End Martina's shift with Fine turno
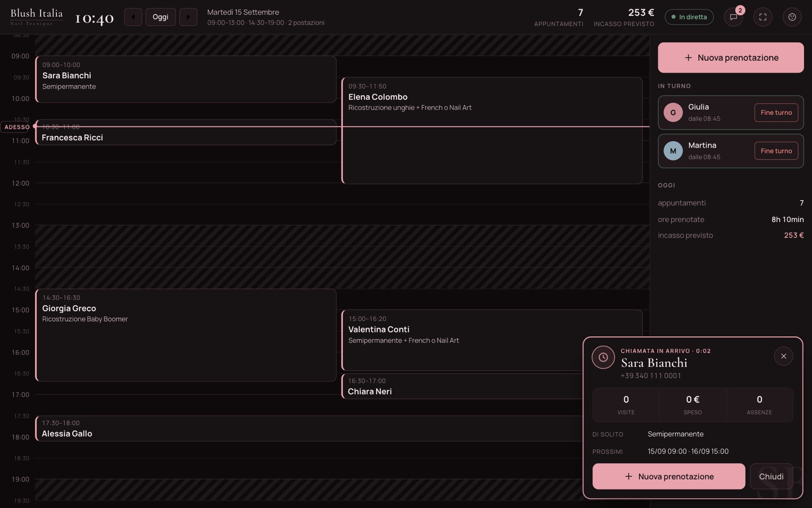Screen dimensions: 812x508 point(776,151)
